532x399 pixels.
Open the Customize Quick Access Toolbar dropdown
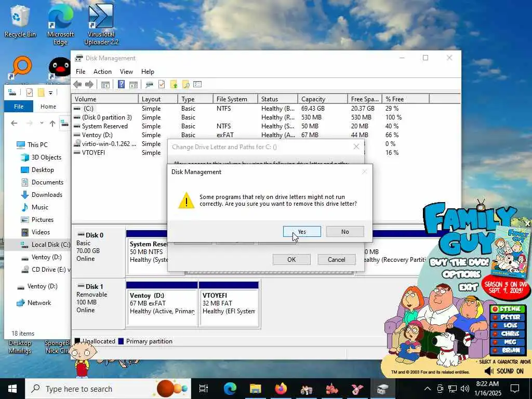[x=50, y=92]
